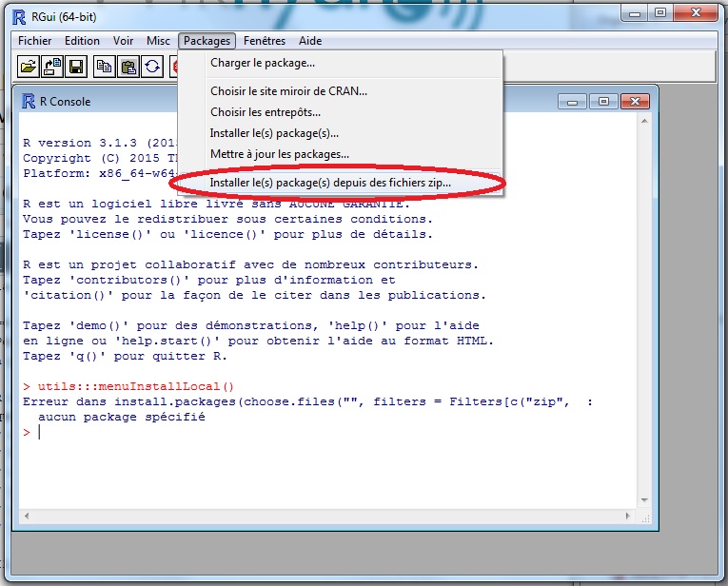The width and height of the screenshot is (728, 586).
Task: Choose Installer le(s) package(s)... entry
Action: (340, 133)
